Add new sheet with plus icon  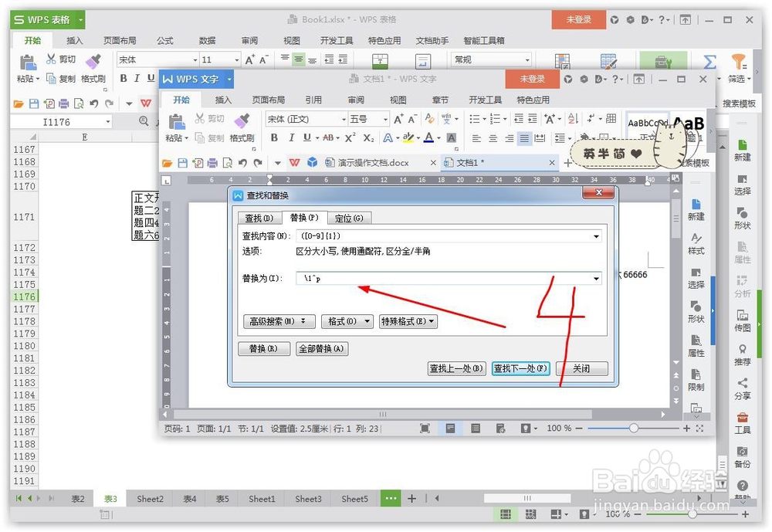(411, 499)
